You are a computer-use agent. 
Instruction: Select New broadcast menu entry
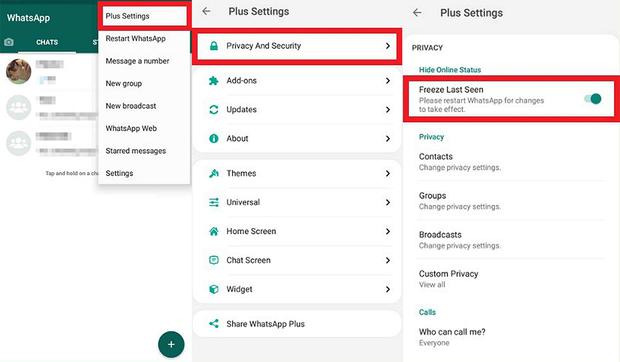coord(131,106)
